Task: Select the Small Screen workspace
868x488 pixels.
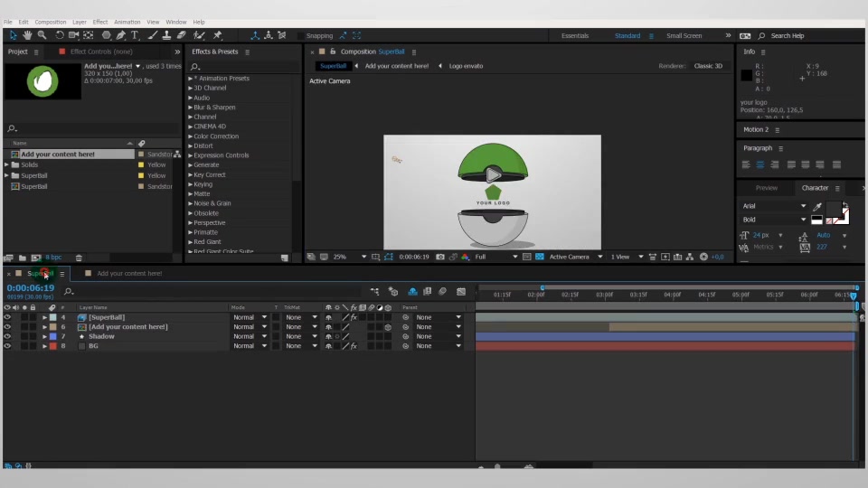Action: click(x=684, y=35)
